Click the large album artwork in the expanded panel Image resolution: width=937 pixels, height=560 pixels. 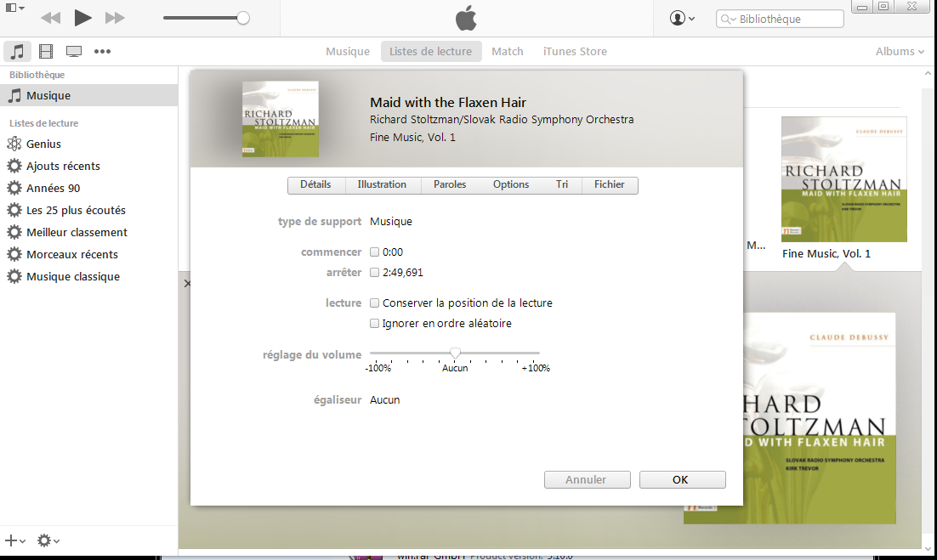tap(820, 418)
